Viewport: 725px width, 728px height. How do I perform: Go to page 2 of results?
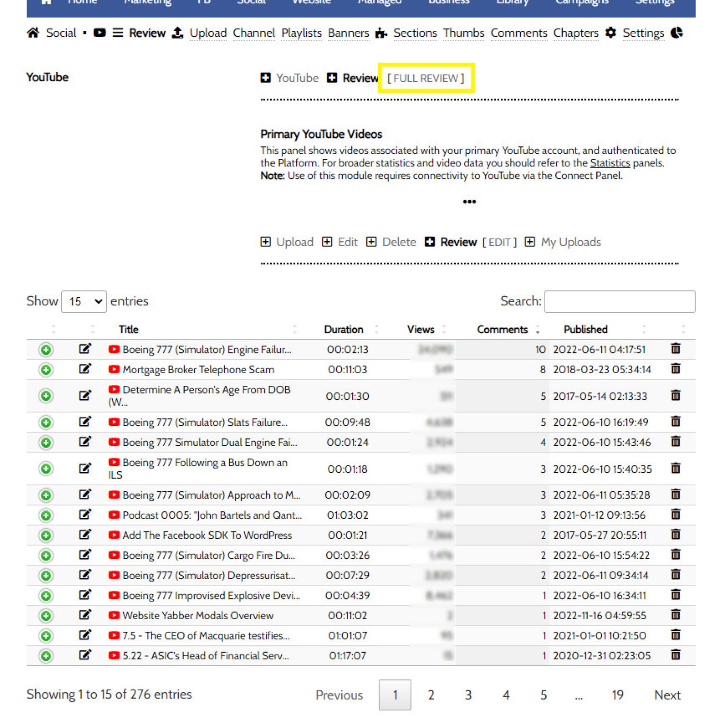click(431, 695)
